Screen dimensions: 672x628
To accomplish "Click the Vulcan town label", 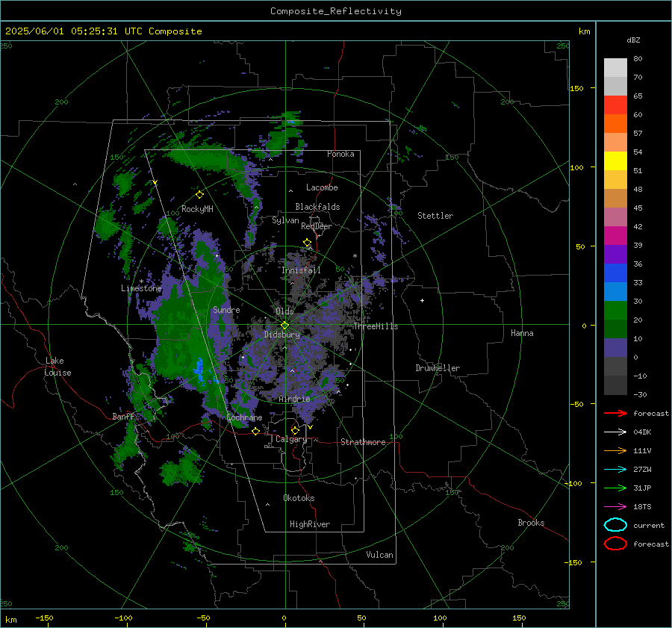I will click(x=379, y=555).
